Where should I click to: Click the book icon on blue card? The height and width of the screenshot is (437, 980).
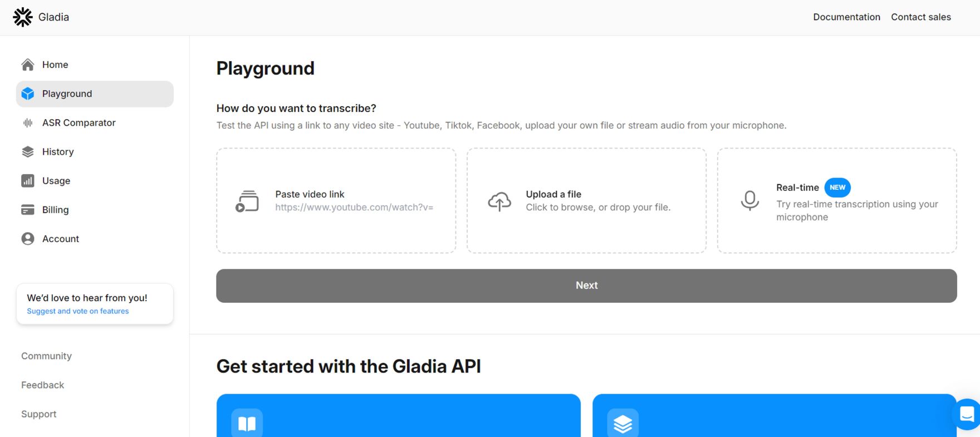click(247, 424)
